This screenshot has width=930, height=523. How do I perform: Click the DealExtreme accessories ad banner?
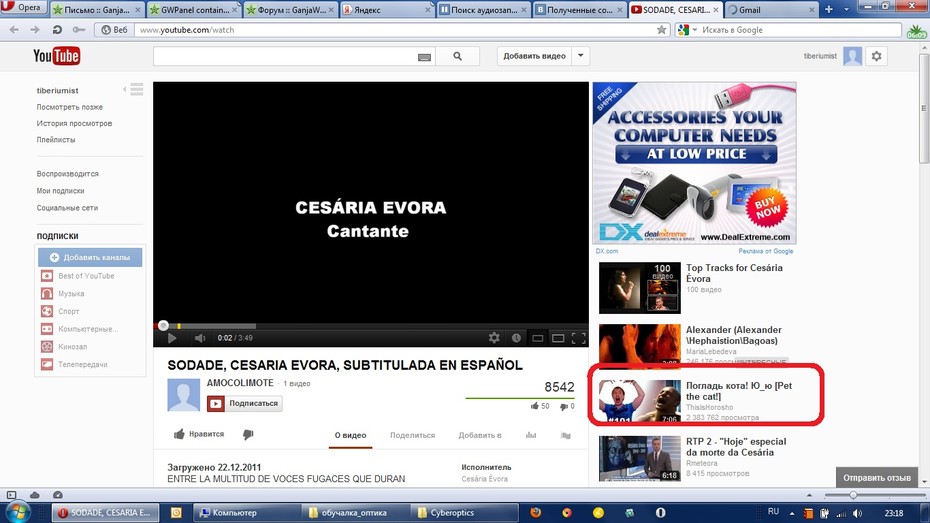tap(694, 163)
